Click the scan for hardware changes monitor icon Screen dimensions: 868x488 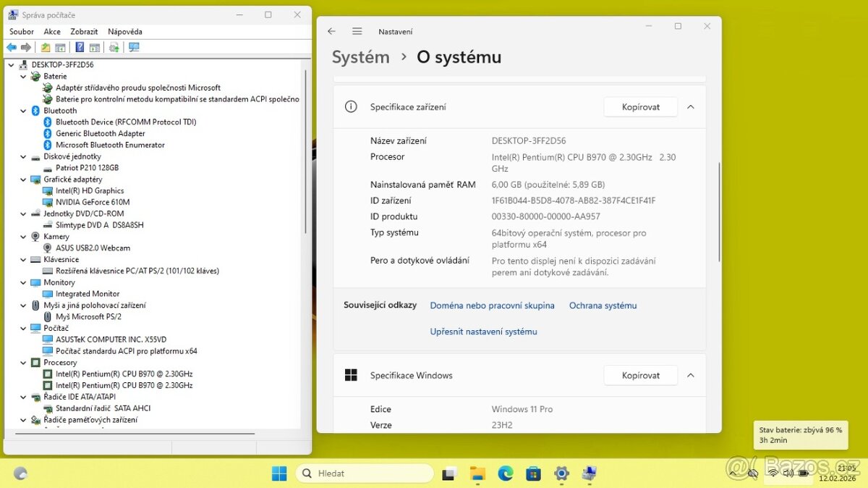(134, 48)
